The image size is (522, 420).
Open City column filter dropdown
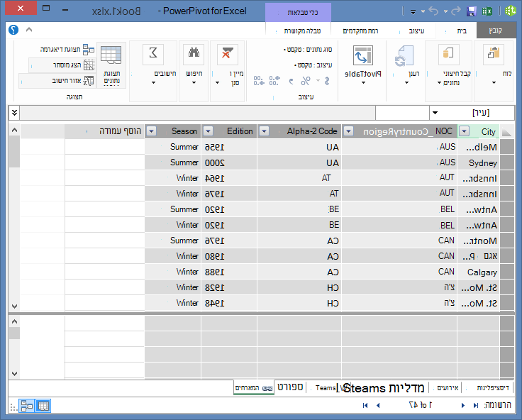(464, 131)
